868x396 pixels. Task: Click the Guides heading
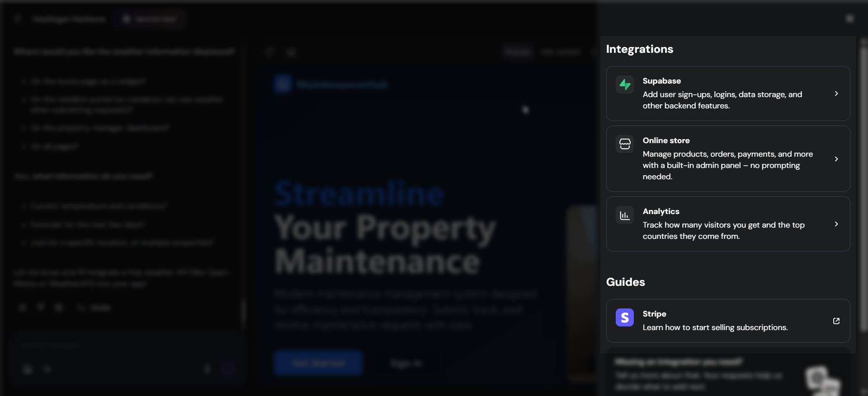(x=626, y=282)
